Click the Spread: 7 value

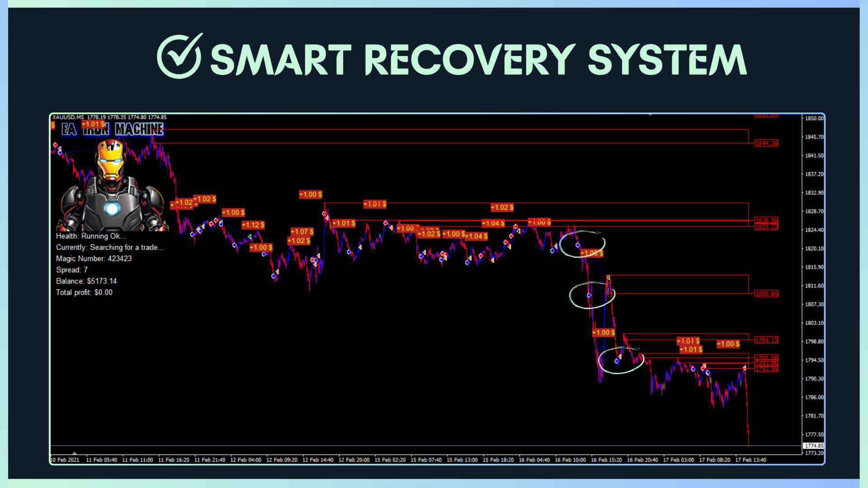click(71, 270)
